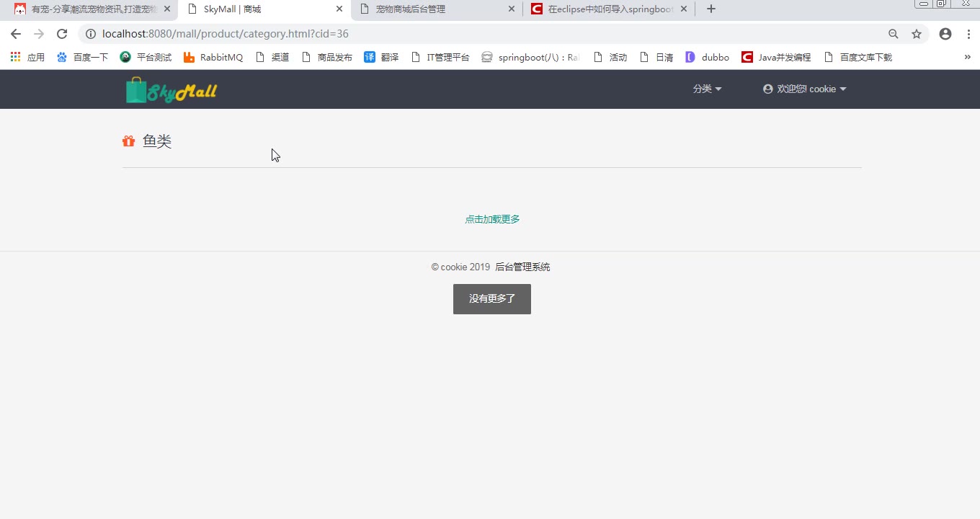980x519 pixels.
Task: Bookmark this page with the star icon
Action: click(917, 34)
